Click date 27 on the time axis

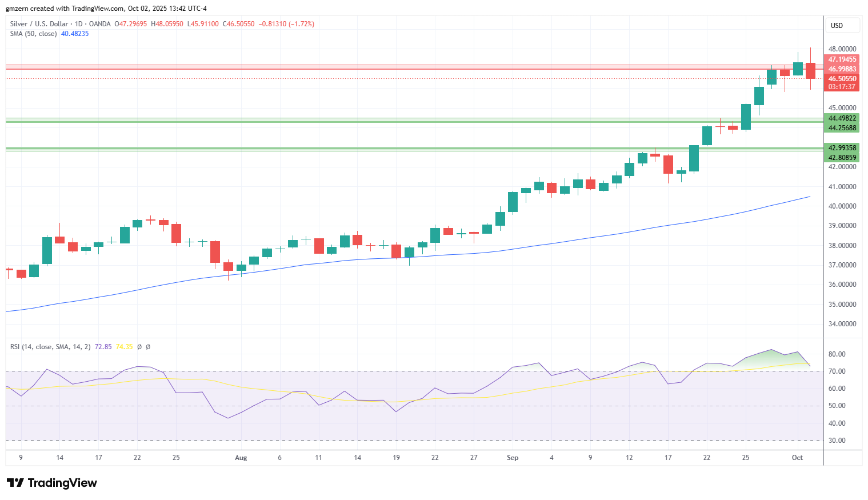[474, 458]
